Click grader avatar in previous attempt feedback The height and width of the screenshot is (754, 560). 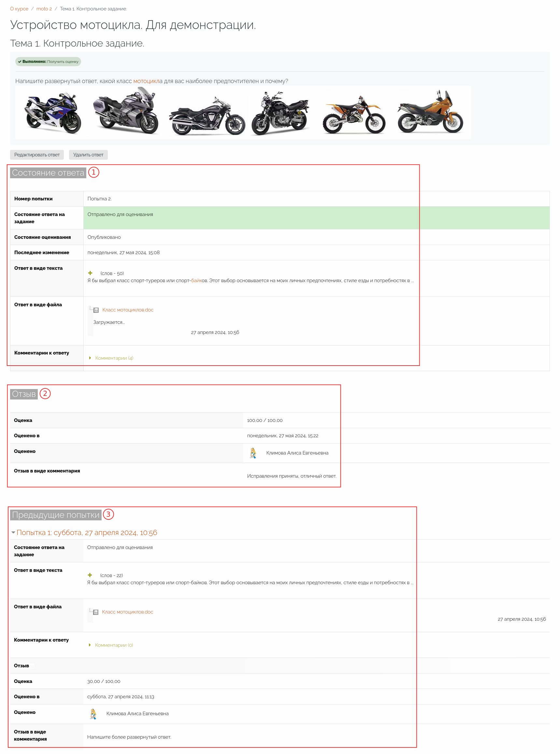coord(93,714)
